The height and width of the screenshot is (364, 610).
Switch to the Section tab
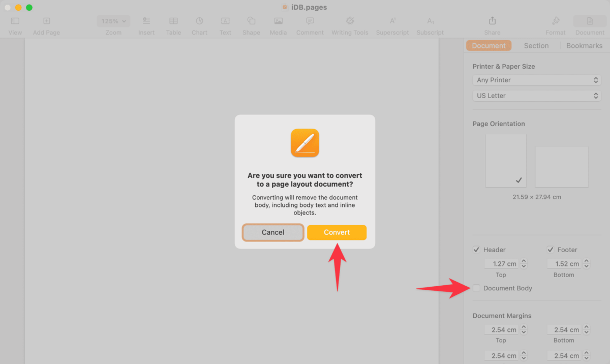tap(536, 45)
